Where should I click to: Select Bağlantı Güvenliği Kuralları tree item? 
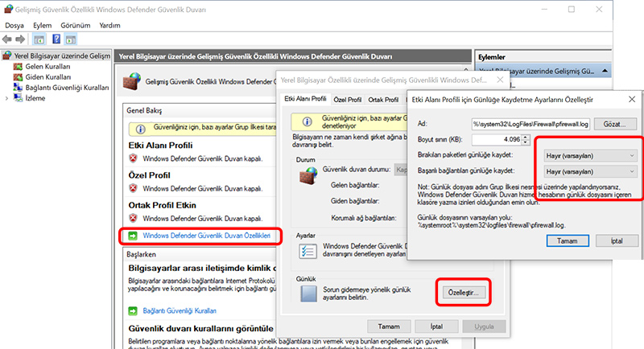(x=67, y=88)
